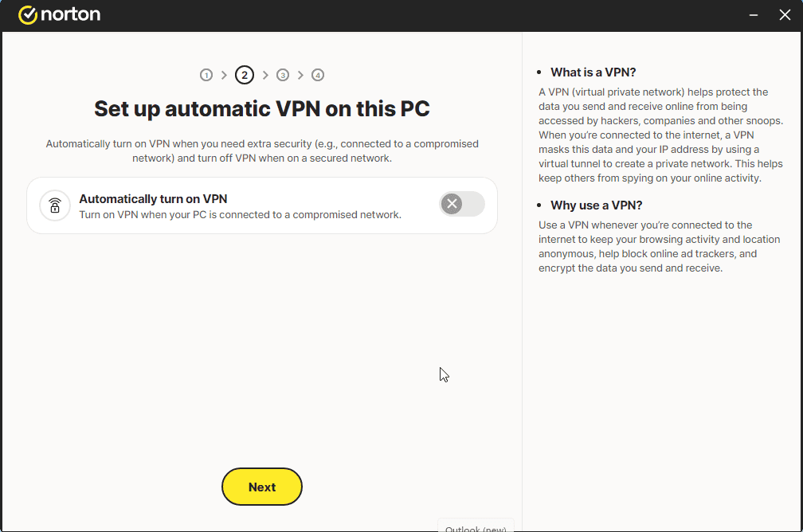The width and height of the screenshot is (803, 532).
Task: Click the "Why use a VPN?" heading
Action: click(596, 205)
